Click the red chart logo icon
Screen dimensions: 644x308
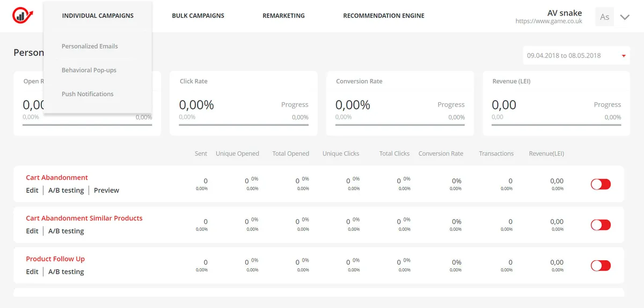coord(23,16)
